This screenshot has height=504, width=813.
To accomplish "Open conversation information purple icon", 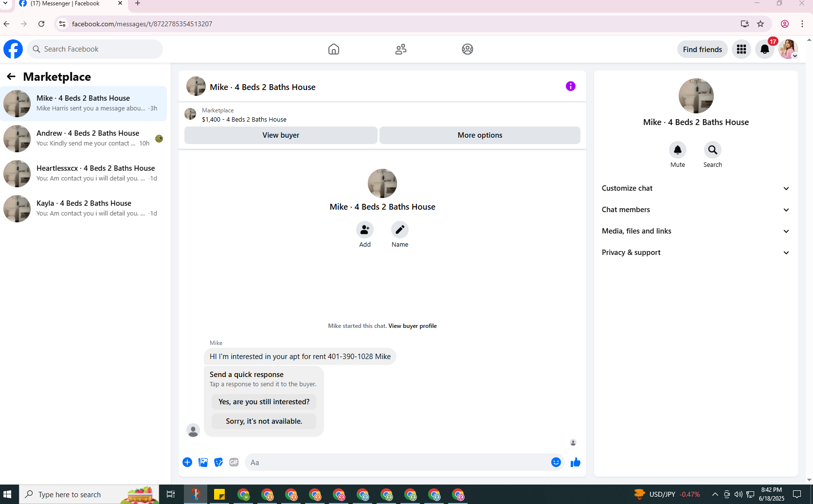I will click(571, 86).
